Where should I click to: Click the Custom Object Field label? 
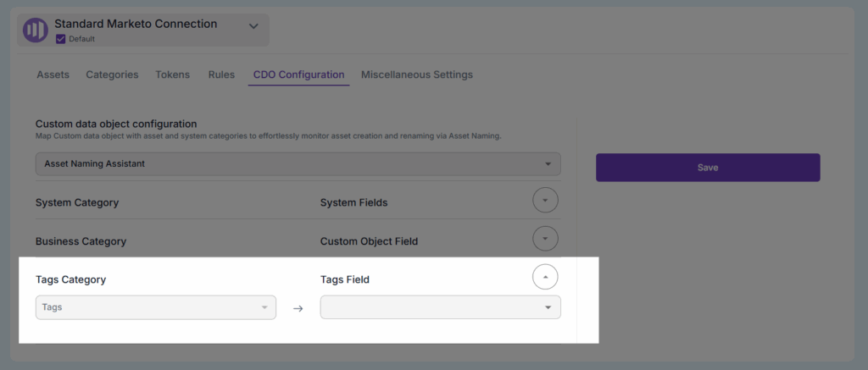(x=369, y=241)
